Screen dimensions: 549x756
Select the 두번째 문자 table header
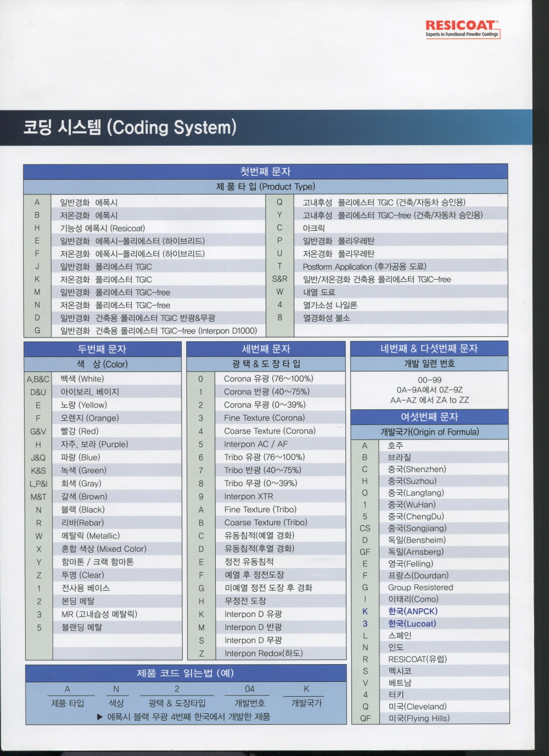102,349
